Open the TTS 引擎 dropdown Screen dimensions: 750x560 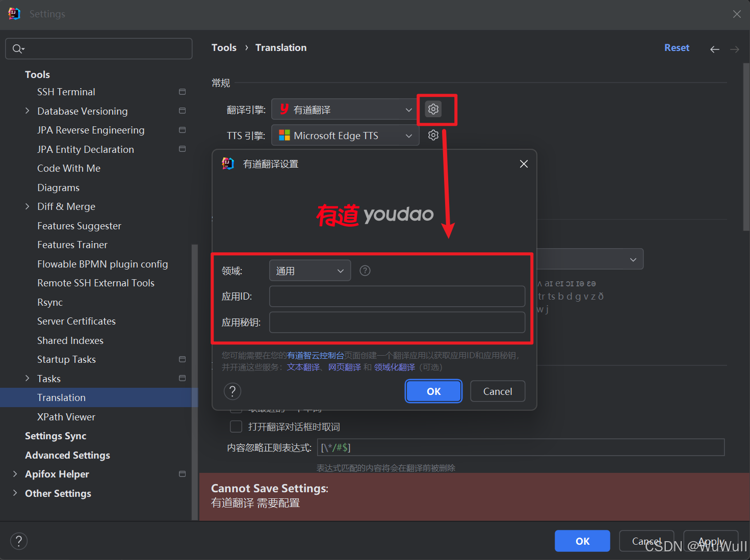pyautogui.click(x=345, y=136)
